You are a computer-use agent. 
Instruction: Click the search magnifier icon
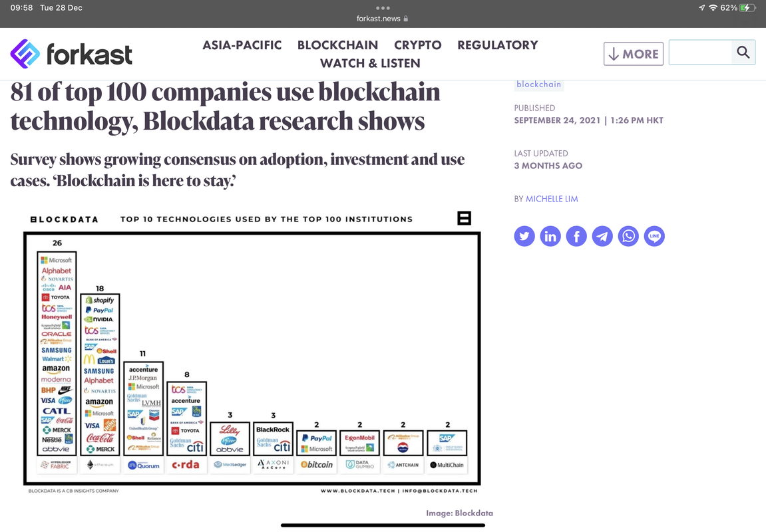(x=743, y=53)
